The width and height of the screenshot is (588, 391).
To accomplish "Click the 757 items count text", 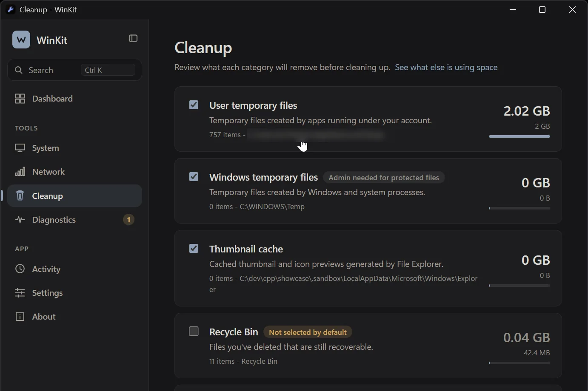I will tap(225, 135).
